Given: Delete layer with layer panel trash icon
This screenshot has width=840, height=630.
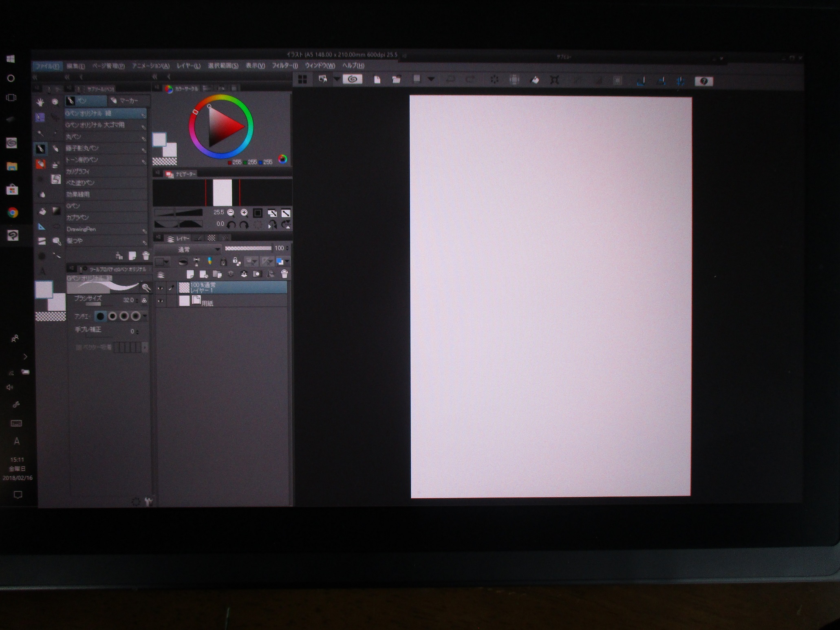Looking at the screenshot, I should coord(284,274).
